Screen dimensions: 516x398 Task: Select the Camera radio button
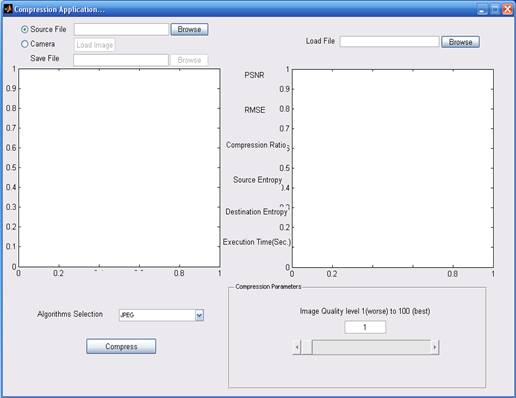coord(25,44)
